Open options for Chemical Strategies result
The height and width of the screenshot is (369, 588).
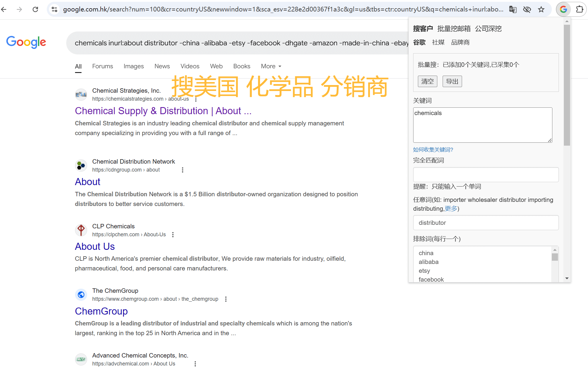196,99
